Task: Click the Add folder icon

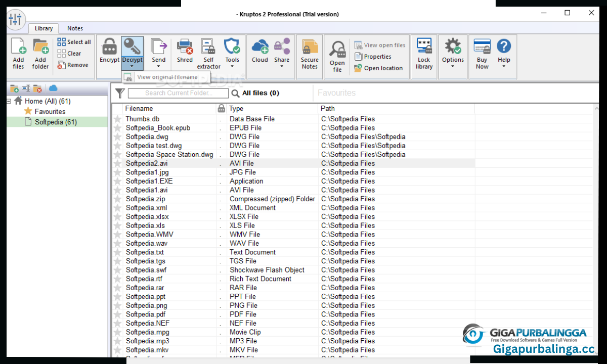Action: (x=40, y=47)
